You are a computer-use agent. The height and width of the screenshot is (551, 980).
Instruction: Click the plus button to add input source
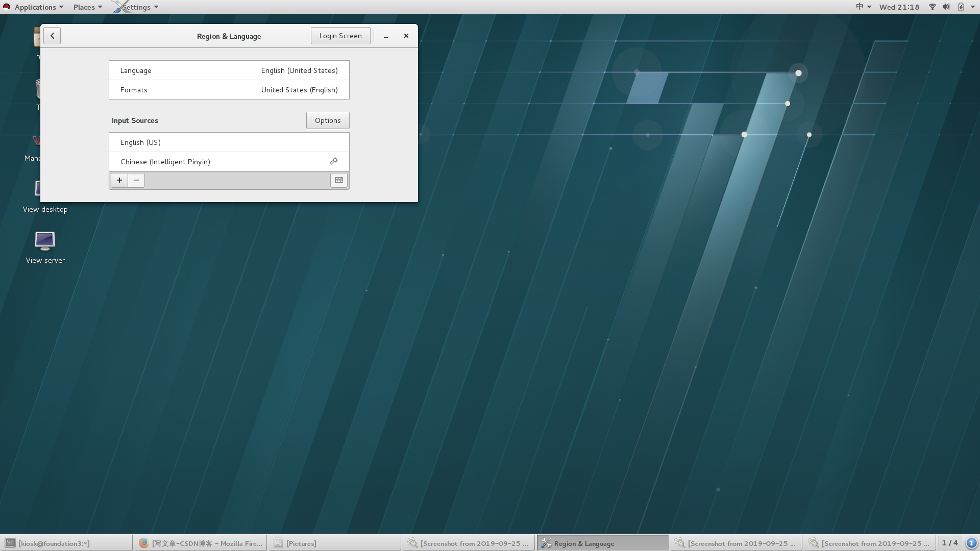point(119,180)
